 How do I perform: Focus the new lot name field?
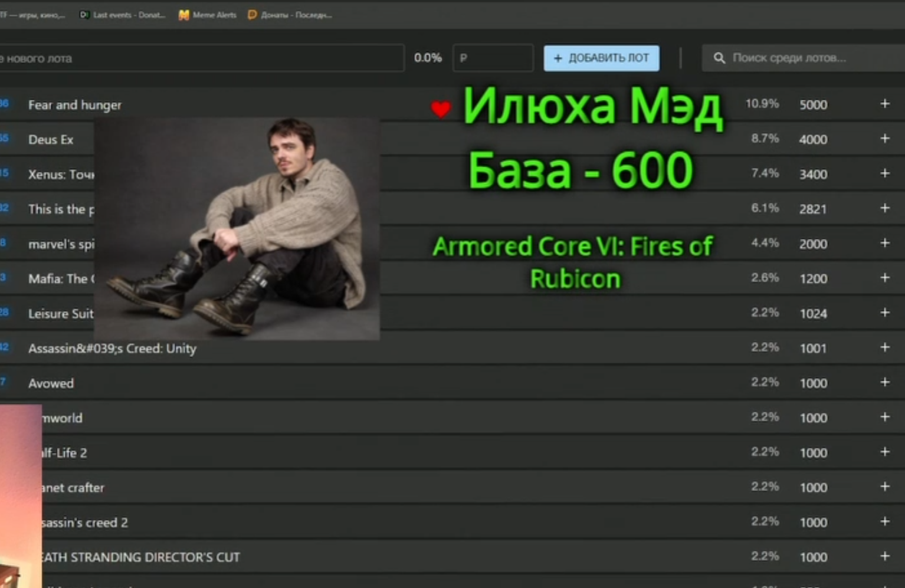pyautogui.click(x=202, y=58)
